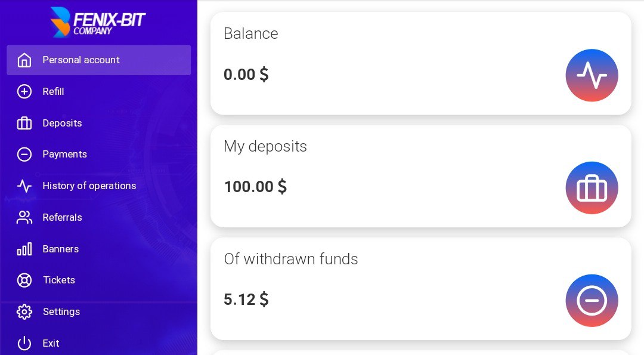Click the round pulse button on Balance card
This screenshot has width=644, height=355.
coord(592,75)
